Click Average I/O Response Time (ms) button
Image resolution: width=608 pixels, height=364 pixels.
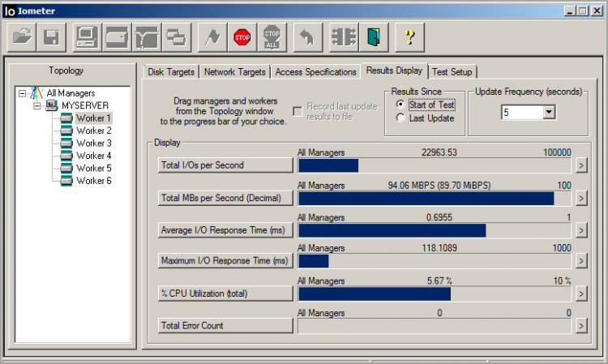pos(225,230)
